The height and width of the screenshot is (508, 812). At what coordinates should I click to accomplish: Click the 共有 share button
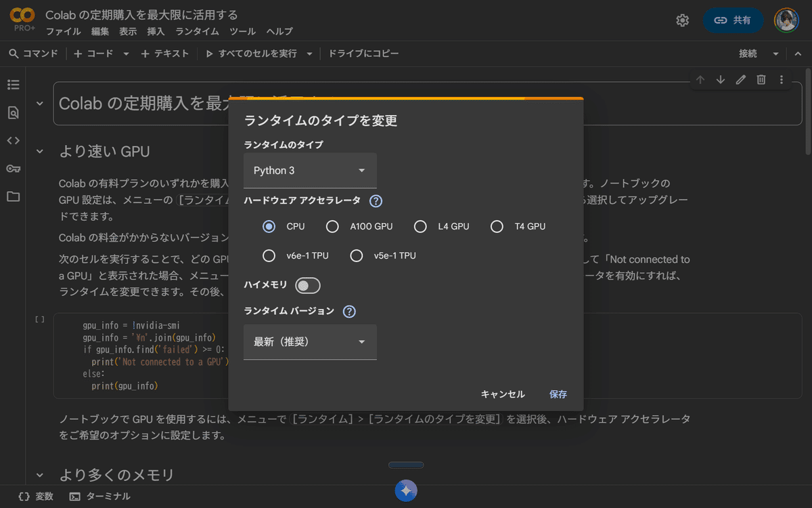point(734,20)
